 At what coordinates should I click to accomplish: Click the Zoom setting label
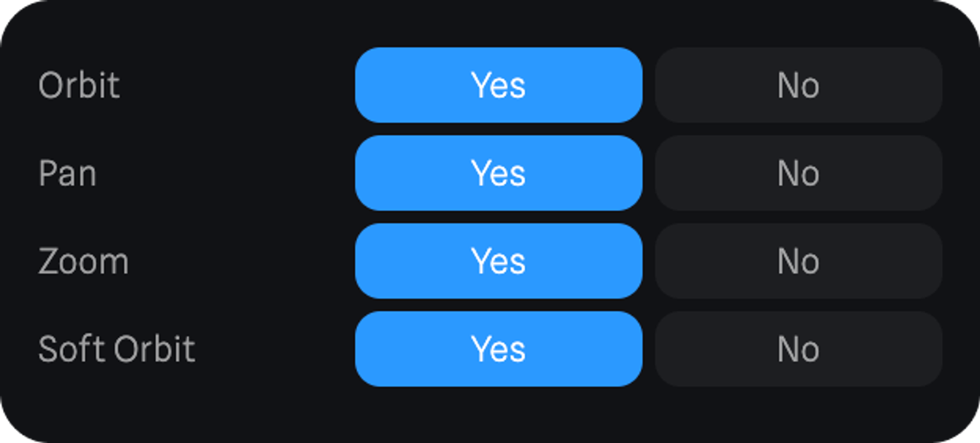[83, 261]
